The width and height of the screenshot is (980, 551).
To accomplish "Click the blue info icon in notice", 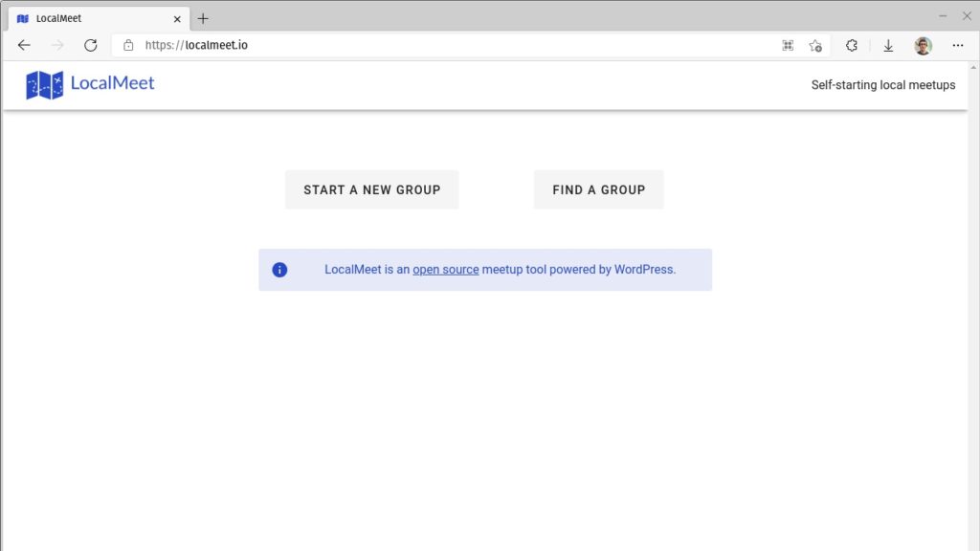I will click(x=279, y=270).
